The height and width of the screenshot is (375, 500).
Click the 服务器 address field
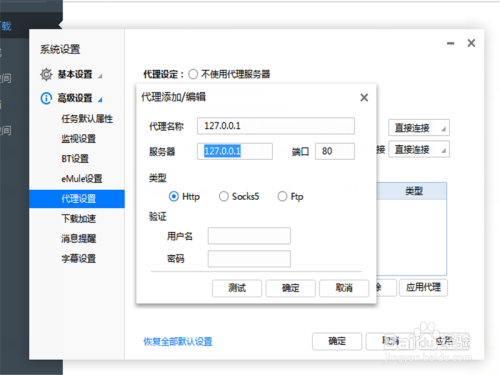[235, 151]
